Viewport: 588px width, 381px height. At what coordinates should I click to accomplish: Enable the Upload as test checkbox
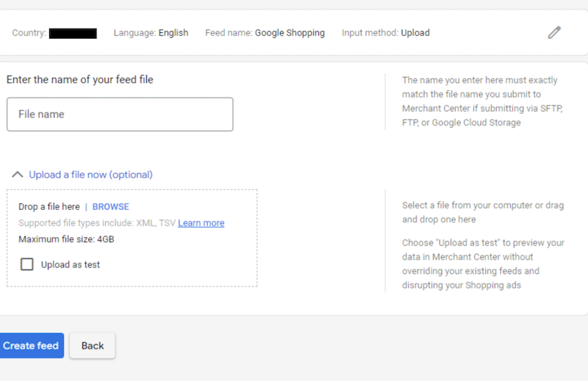[x=27, y=264]
